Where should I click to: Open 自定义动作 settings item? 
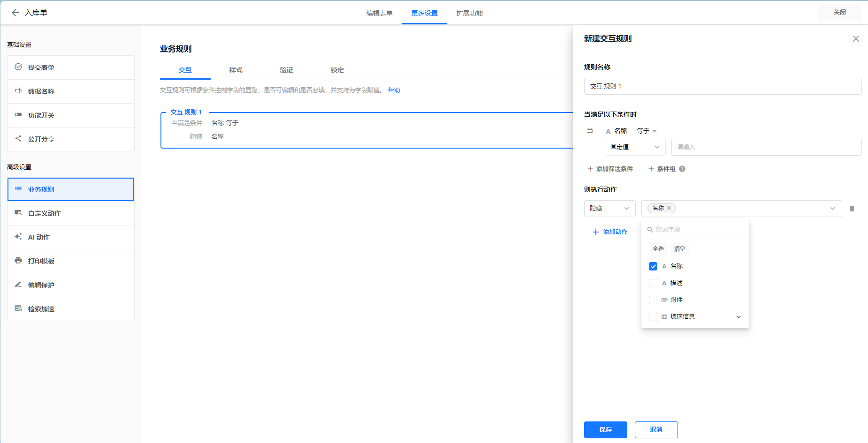71,213
